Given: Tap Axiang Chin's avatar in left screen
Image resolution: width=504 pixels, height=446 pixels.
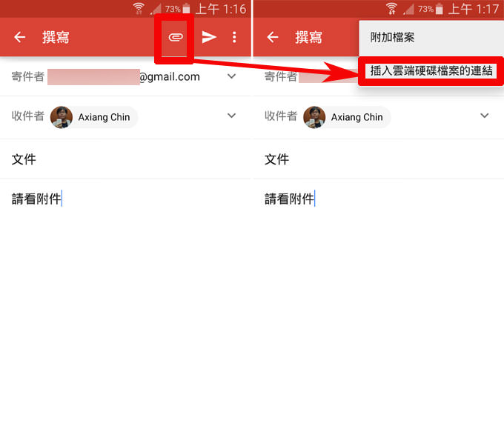Looking at the screenshot, I should [x=62, y=117].
